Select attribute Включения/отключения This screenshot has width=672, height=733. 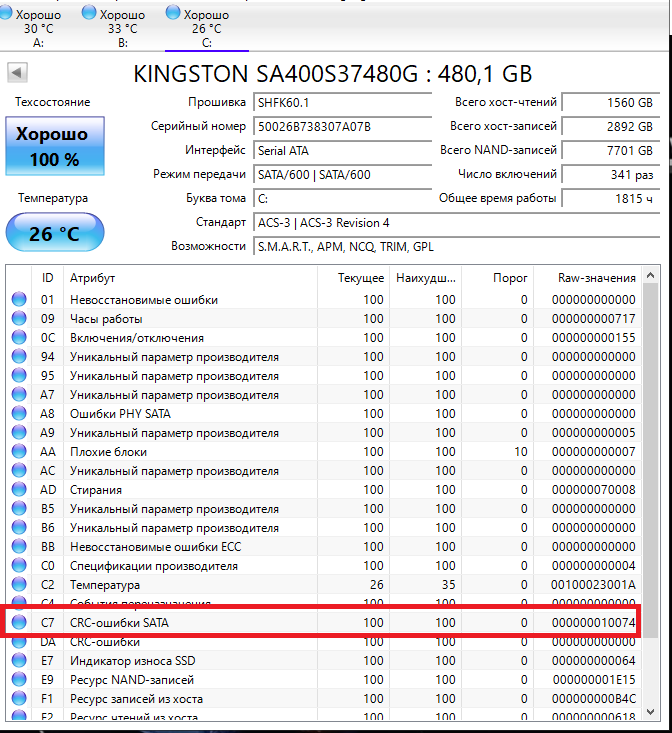[x=137, y=338]
